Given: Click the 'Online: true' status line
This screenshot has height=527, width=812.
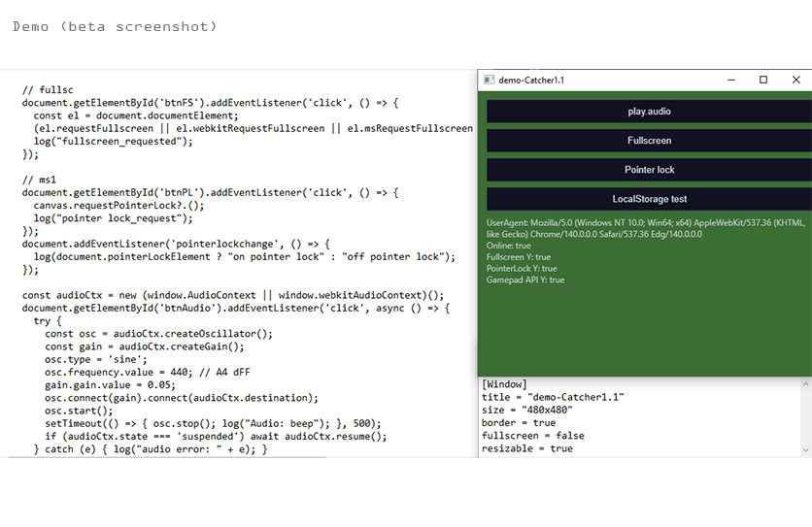Looking at the screenshot, I should 509,246.
